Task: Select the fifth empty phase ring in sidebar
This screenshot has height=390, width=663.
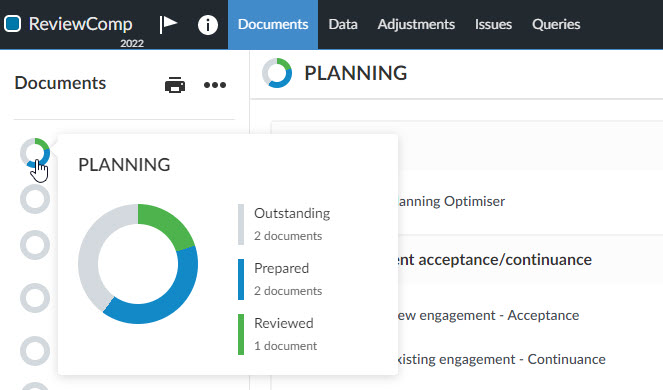Action: point(35,351)
